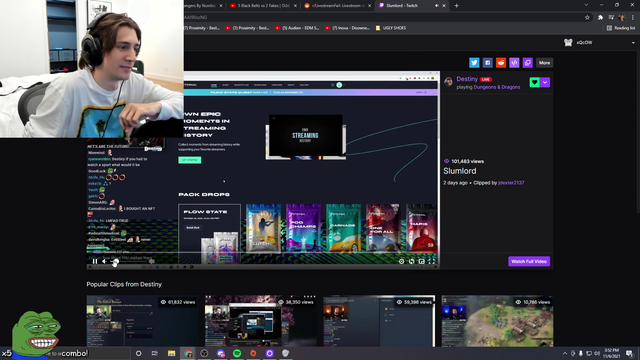Open the clip thumbnail with 10,786 views
Screen dimensions: 640x360
(497, 321)
